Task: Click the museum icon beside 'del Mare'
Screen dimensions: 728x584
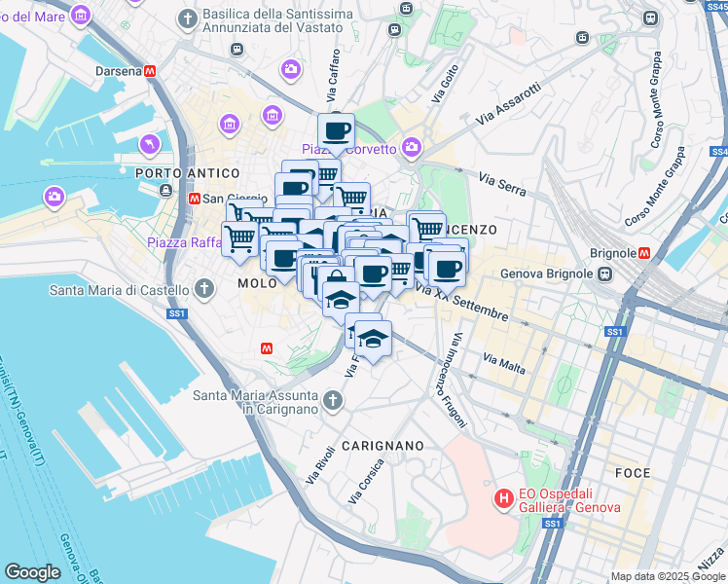Action: click(x=81, y=16)
